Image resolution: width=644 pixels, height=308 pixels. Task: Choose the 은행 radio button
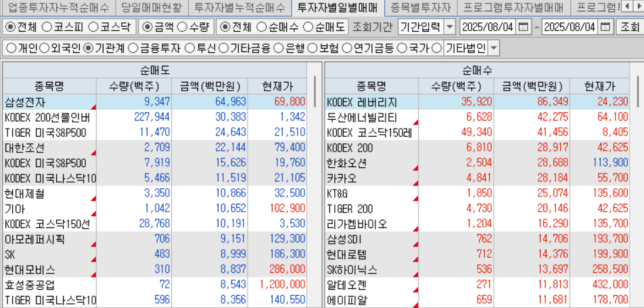click(279, 49)
